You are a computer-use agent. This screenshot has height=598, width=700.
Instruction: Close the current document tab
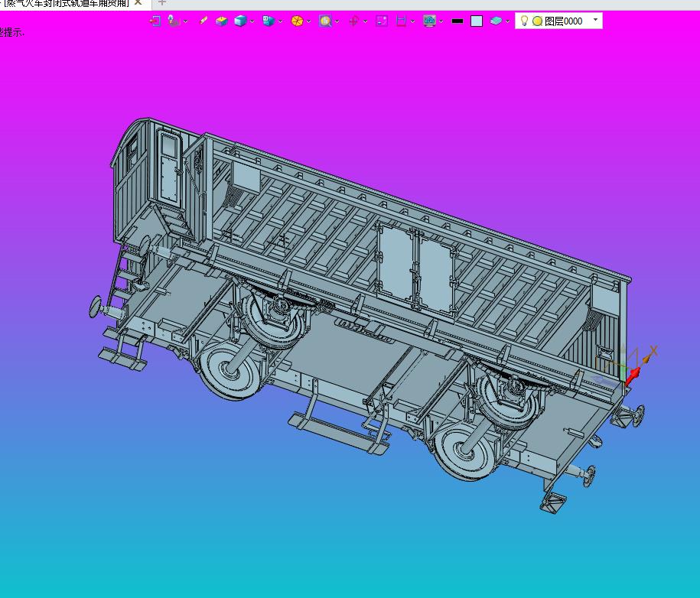click(138, 3)
